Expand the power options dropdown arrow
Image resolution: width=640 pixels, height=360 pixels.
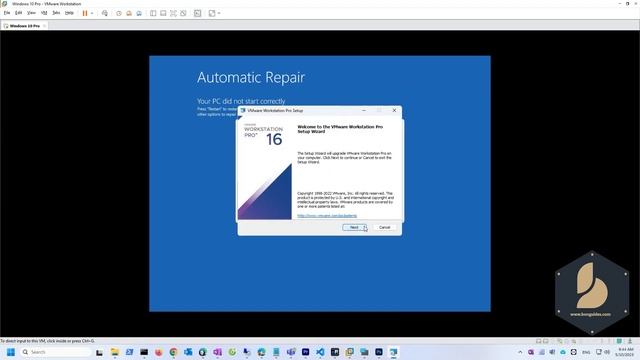pyautogui.click(x=92, y=13)
